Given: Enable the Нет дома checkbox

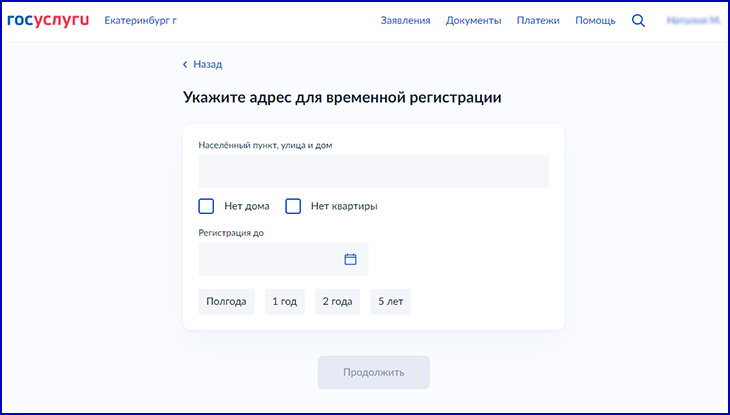Looking at the screenshot, I should click(x=206, y=206).
